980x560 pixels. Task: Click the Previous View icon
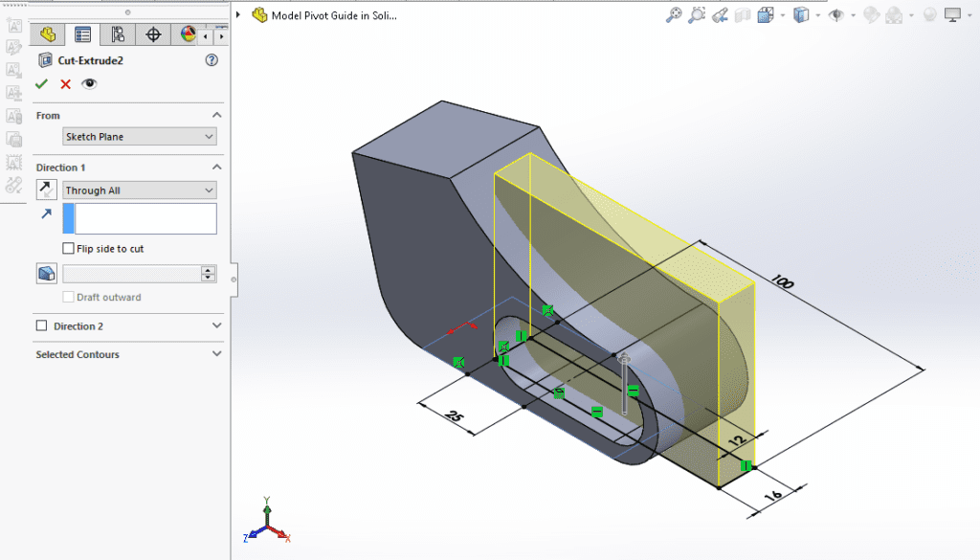[x=720, y=15]
